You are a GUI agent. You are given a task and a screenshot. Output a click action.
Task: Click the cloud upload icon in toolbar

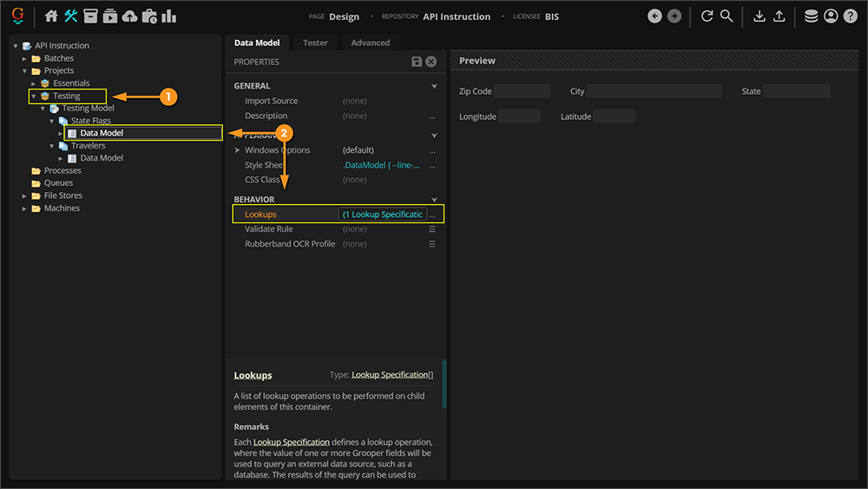point(129,17)
